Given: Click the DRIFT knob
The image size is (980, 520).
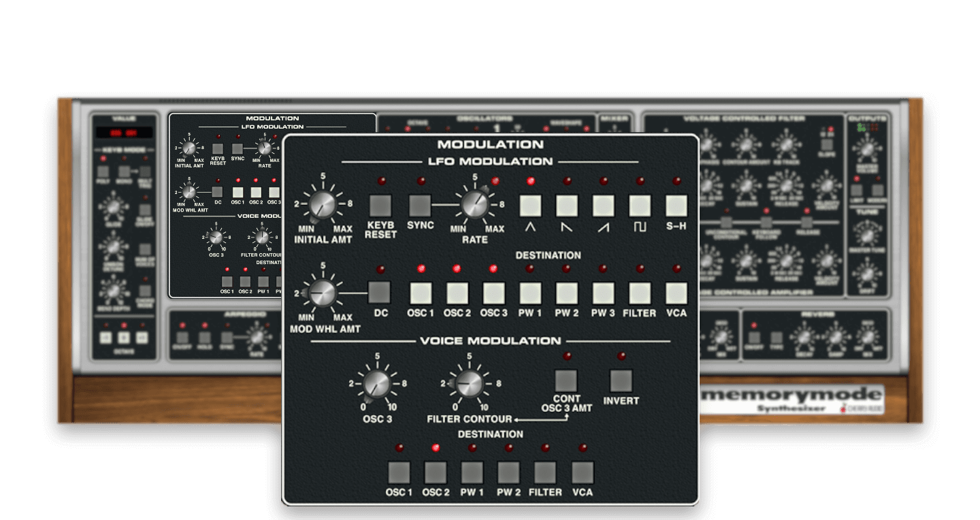Looking at the screenshot, I should [x=867, y=274].
